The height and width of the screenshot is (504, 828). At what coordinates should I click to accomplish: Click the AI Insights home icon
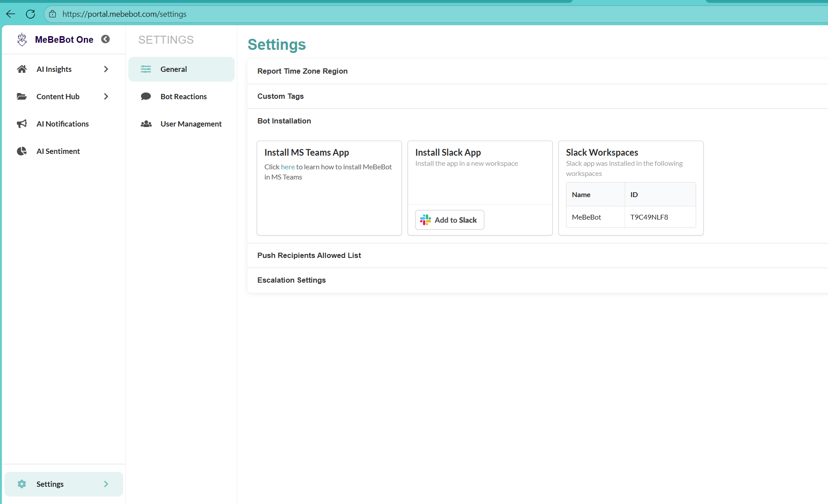22,69
